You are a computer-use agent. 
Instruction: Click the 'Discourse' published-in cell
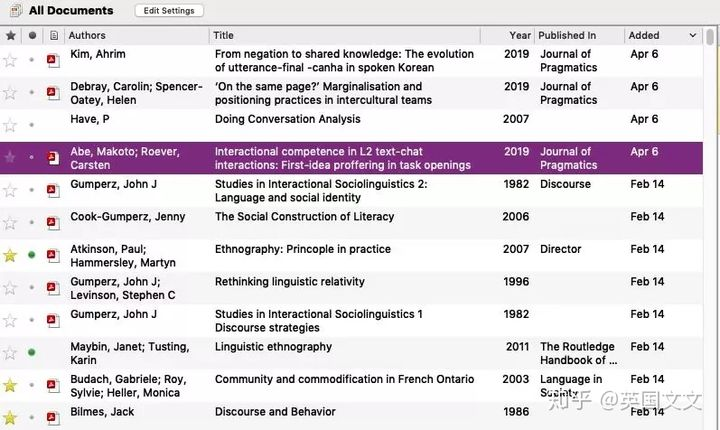tap(565, 184)
